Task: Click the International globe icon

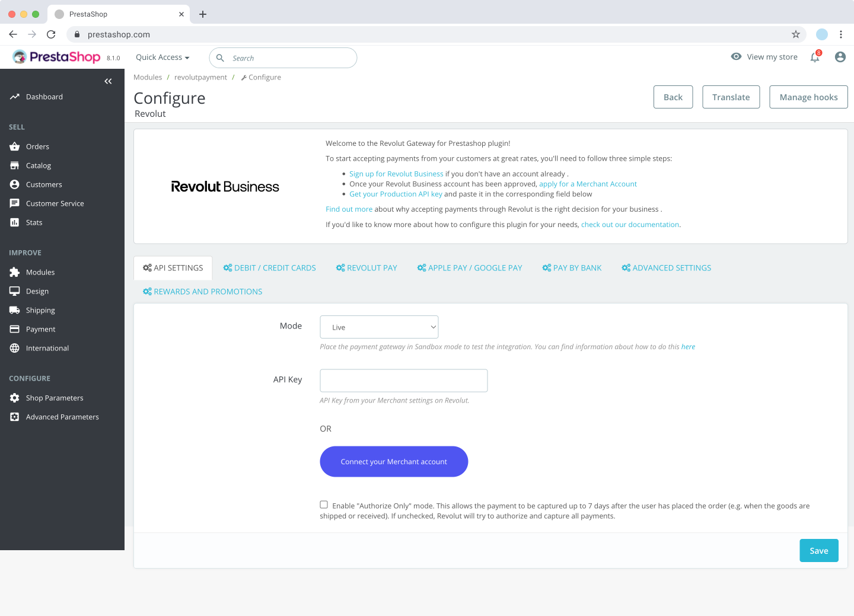Action: click(x=15, y=348)
